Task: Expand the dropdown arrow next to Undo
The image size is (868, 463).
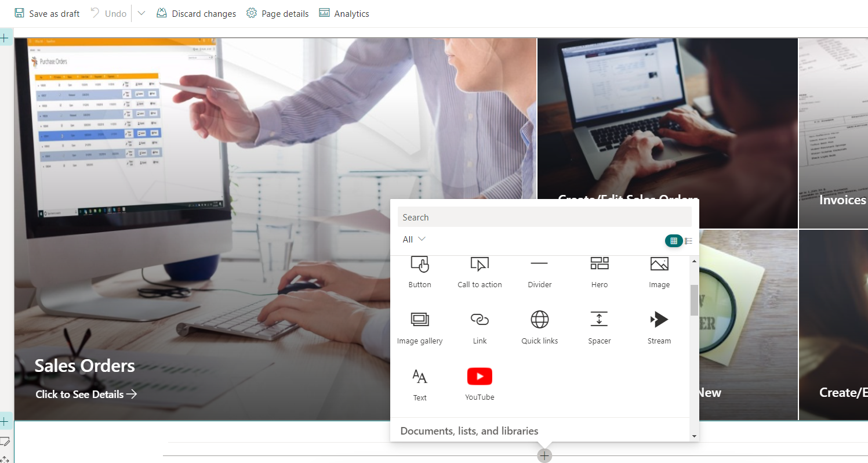Action: 141,13
